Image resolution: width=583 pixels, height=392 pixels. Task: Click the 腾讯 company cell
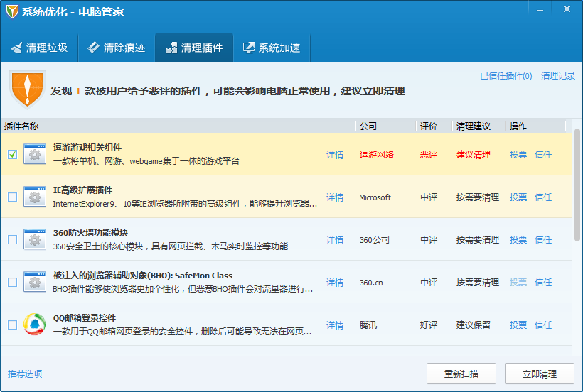(x=368, y=325)
